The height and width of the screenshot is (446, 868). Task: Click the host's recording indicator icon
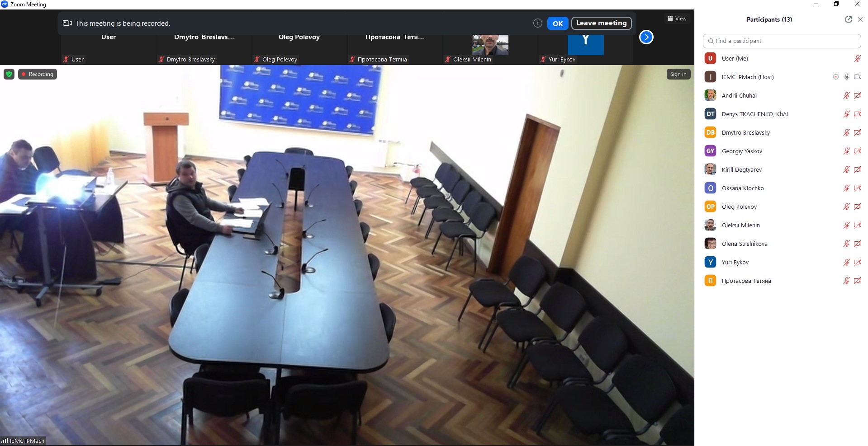pos(835,77)
